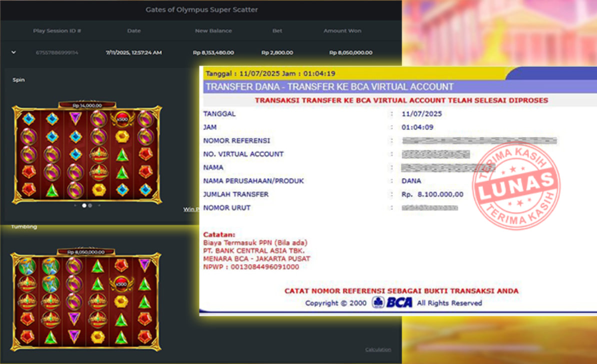Viewport: 597px width, 364px height.
Task: Click bet value 'Rp 2,800.00'
Action: tap(277, 52)
